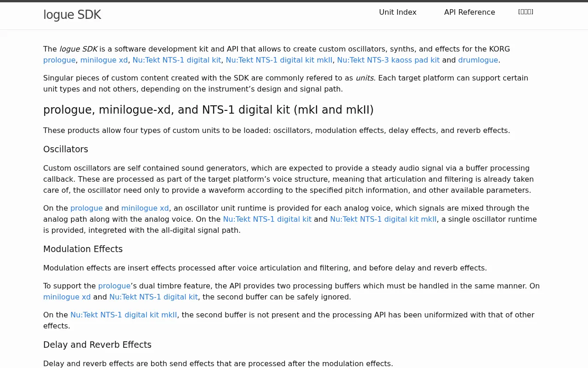
Task: Open the Unit Index menu item
Action: pyautogui.click(x=398, y=12)
